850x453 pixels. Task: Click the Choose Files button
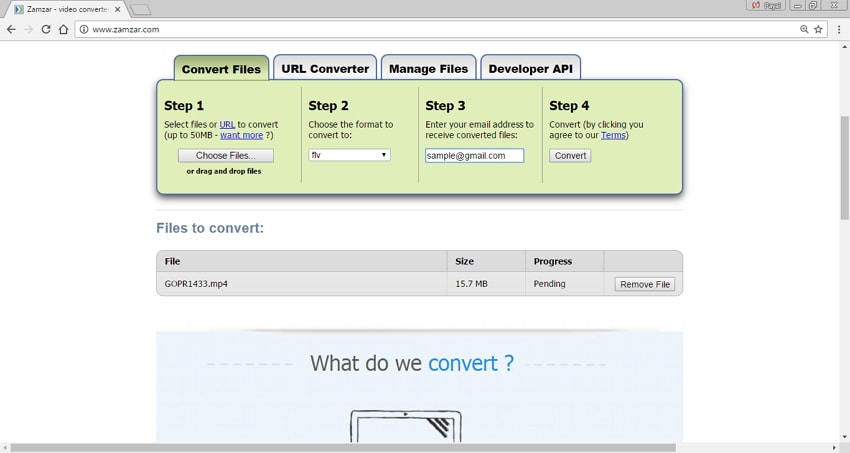pyautogui.click(x=226, y=156)
